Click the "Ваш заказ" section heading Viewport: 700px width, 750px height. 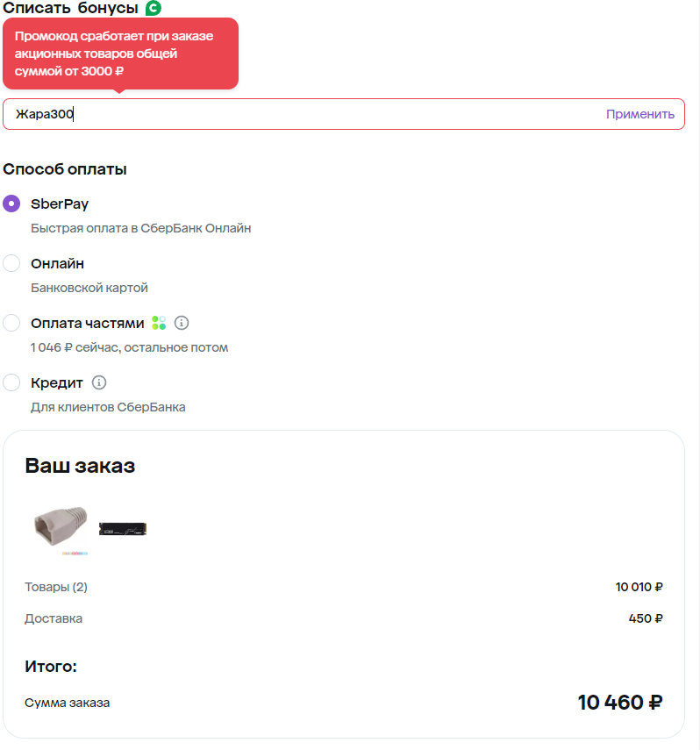click(80, 466)
